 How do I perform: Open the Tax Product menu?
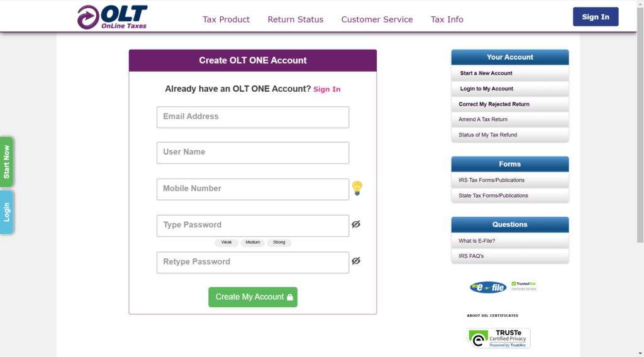[226, 19]
